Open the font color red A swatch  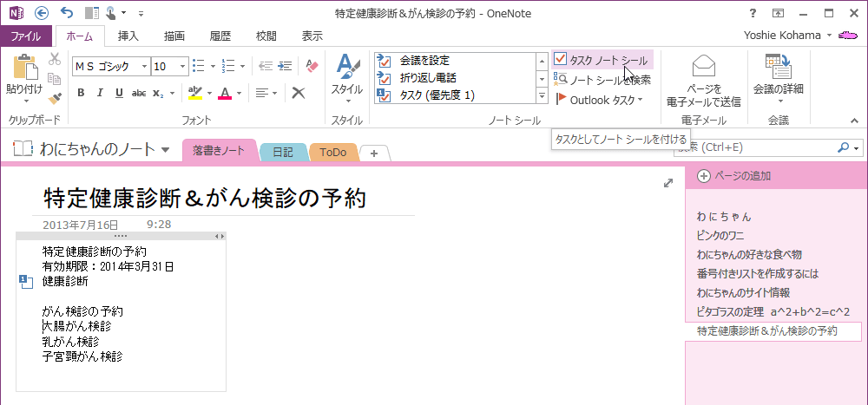pos(225,93)
